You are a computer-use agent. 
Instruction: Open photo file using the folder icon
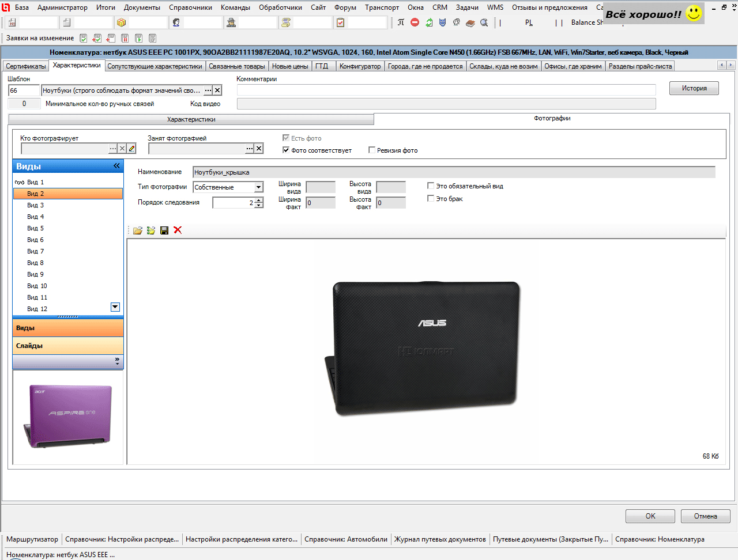tap(137, 230)
